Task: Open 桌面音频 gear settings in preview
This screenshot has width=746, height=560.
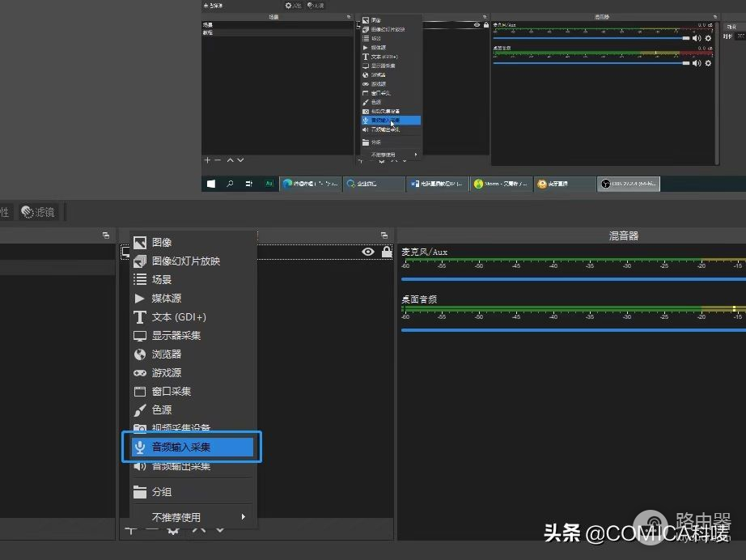Action: pyautogui.click(x=709, y=62)
